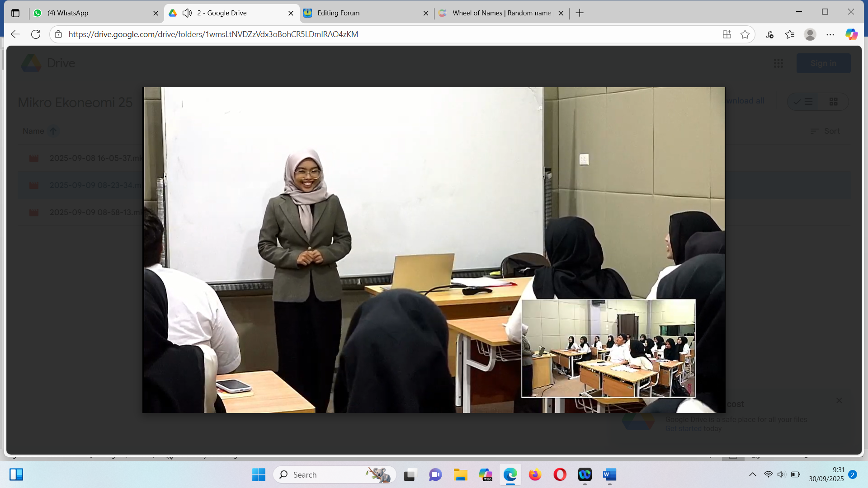Add this page to favorites star
Viewport: 868px width, 488px height.
745,34
